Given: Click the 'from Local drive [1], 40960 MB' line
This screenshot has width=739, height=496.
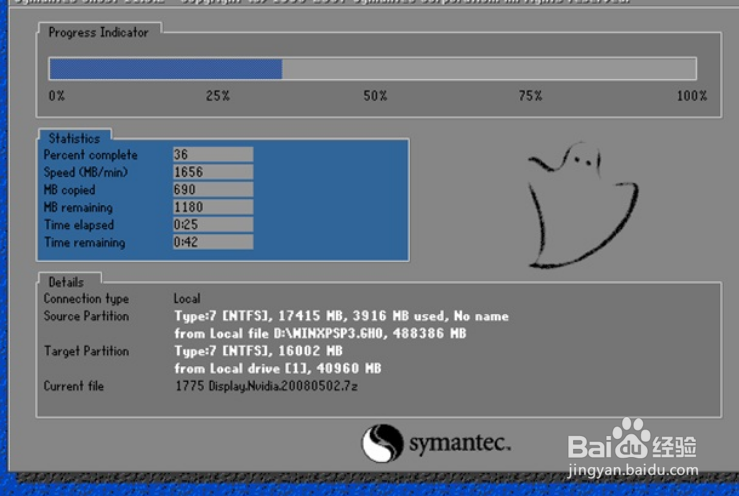Looking at the screenshot, I should pos(278,368).
